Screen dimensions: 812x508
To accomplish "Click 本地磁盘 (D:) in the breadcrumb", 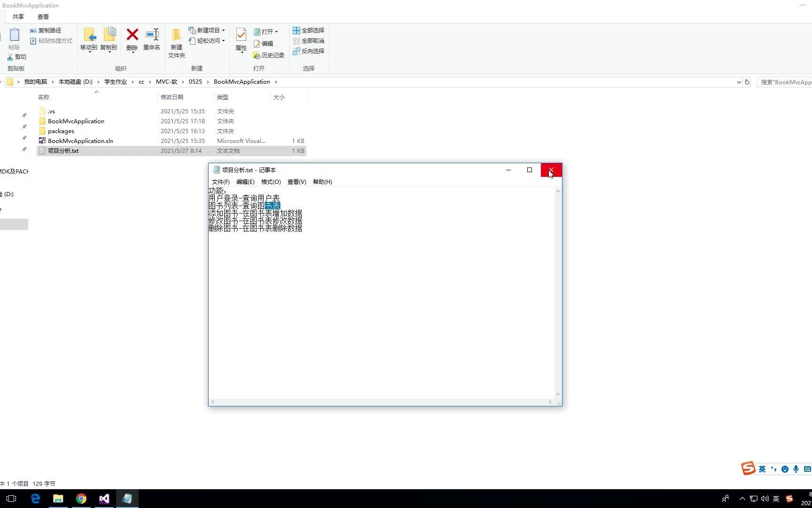I will (76, 82).
